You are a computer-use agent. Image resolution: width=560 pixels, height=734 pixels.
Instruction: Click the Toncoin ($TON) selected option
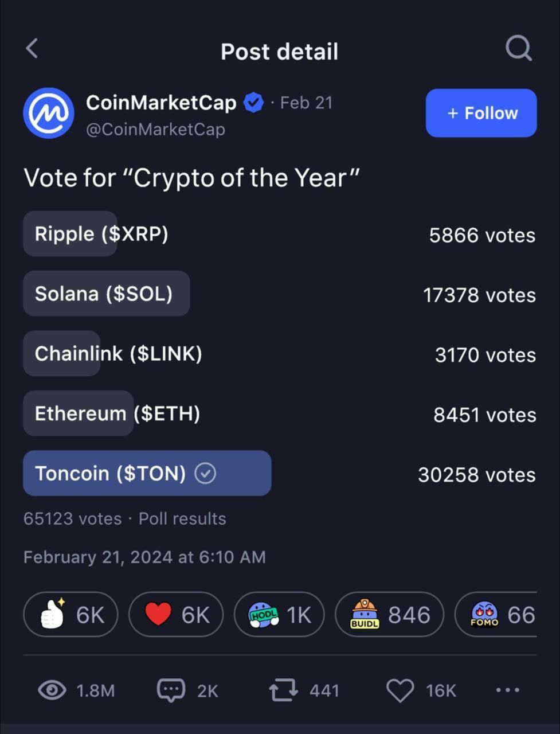point(147,473)
